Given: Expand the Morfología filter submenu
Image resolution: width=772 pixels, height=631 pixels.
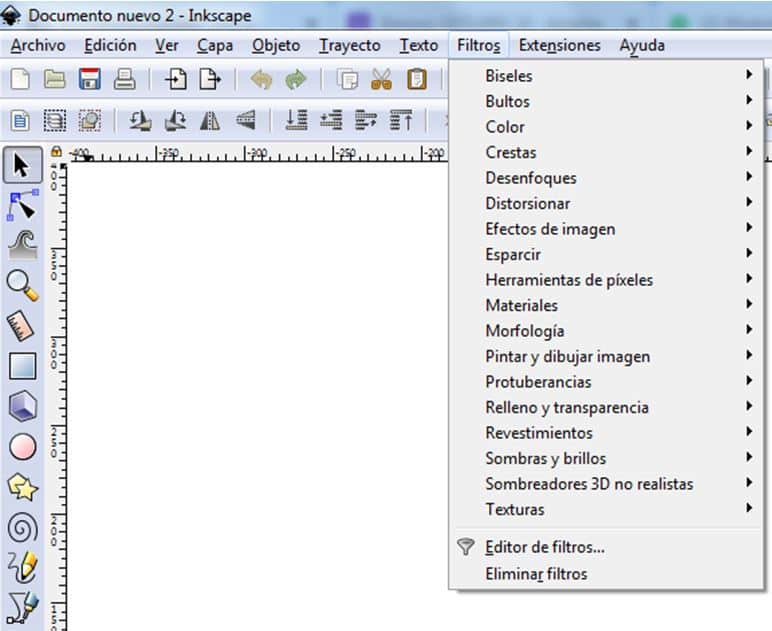Looking at the screenshot, I should (607, 331).
